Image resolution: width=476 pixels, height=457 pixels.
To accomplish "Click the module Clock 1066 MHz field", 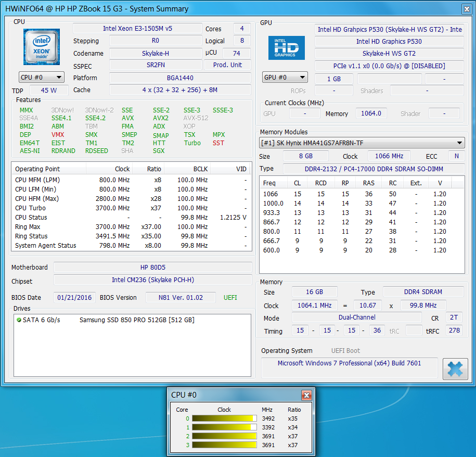I will point(389,156).
